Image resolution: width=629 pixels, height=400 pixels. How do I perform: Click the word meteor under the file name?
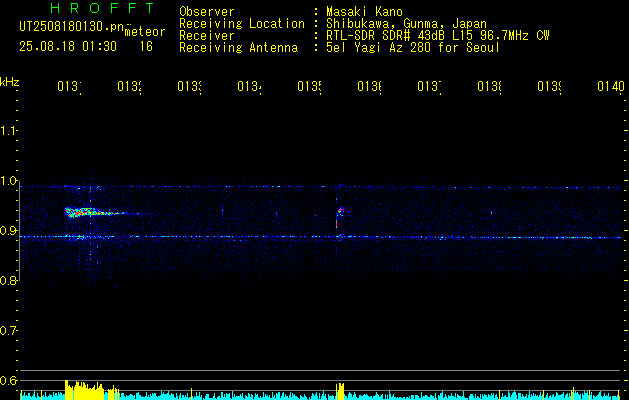pyautogui.click(x=145, y=32)
